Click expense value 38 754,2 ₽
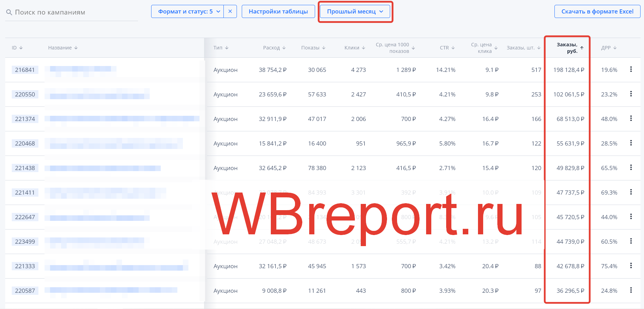The width and height of the screenshot is (644, 309). click(x=273, y=70)
